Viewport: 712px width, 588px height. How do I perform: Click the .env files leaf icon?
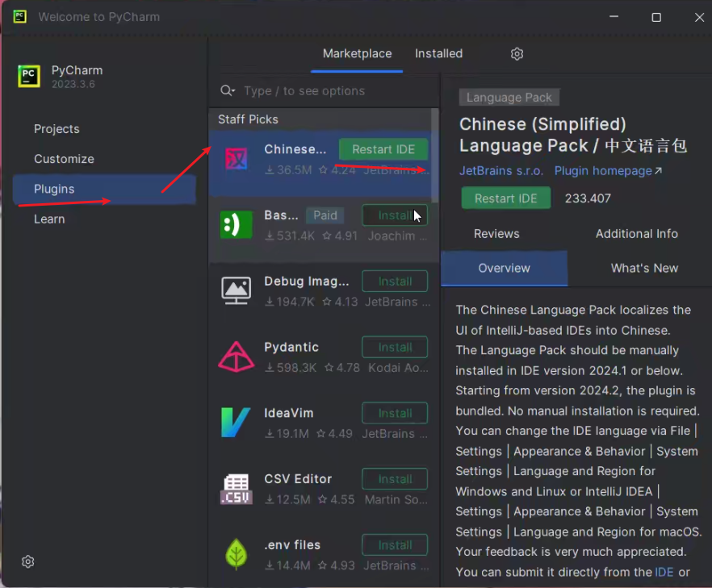236,554
